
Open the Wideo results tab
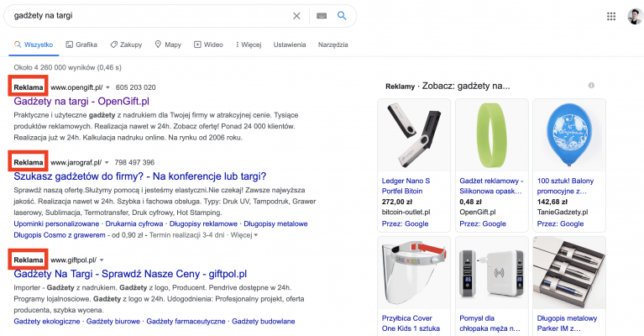coord(208,44)
